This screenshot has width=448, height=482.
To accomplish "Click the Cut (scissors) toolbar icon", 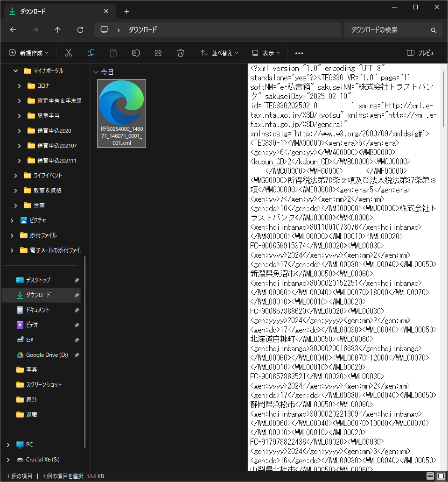I will coord(69,53).
